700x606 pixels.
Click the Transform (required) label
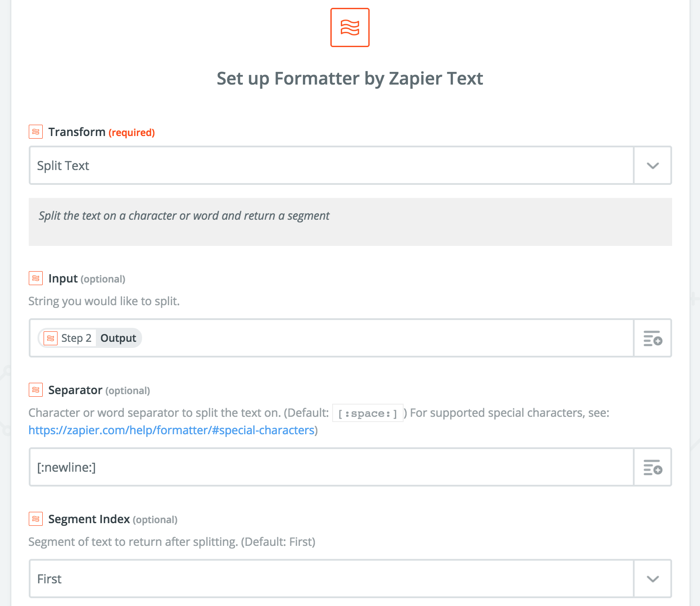[102, 132]
